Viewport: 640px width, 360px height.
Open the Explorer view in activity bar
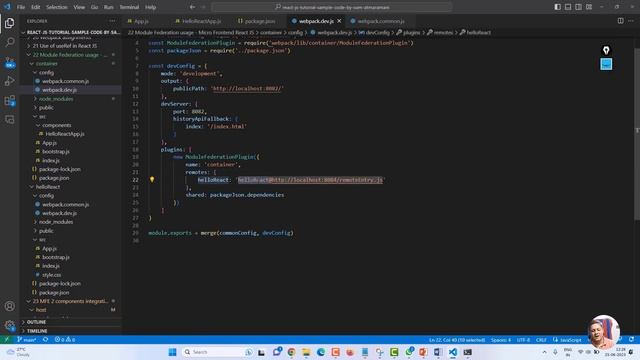(9, 23)
